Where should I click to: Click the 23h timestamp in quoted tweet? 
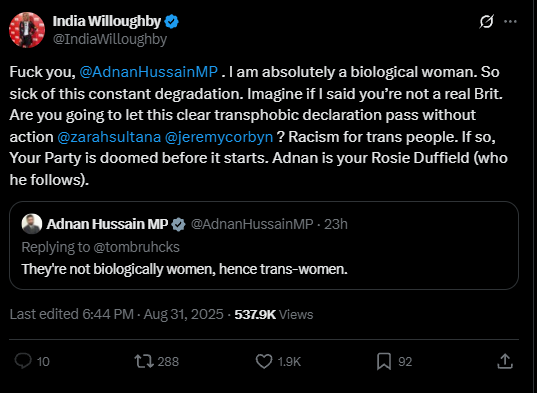[336, 224]
